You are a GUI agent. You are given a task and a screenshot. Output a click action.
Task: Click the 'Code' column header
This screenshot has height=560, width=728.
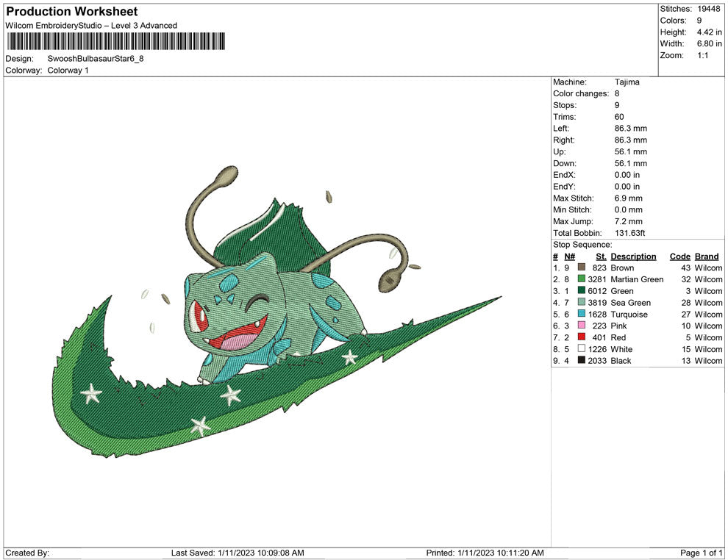click(x=679, y=256)
